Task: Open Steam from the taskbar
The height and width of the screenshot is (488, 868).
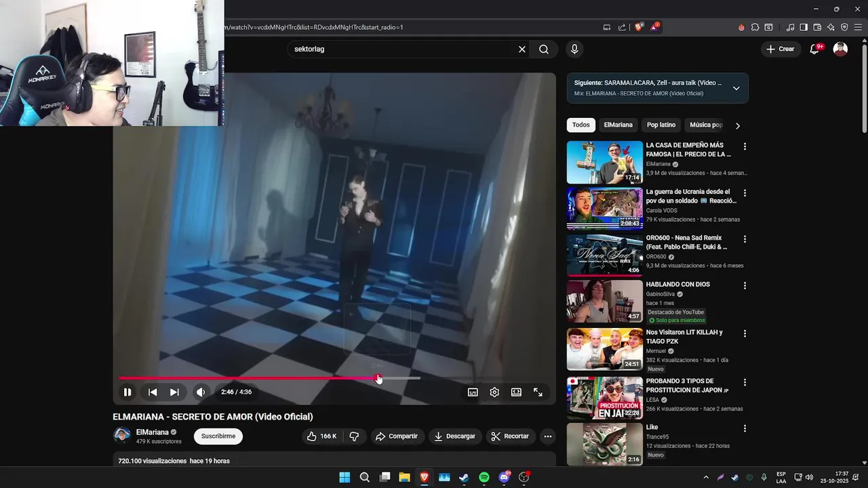Action: click(464, 477)
